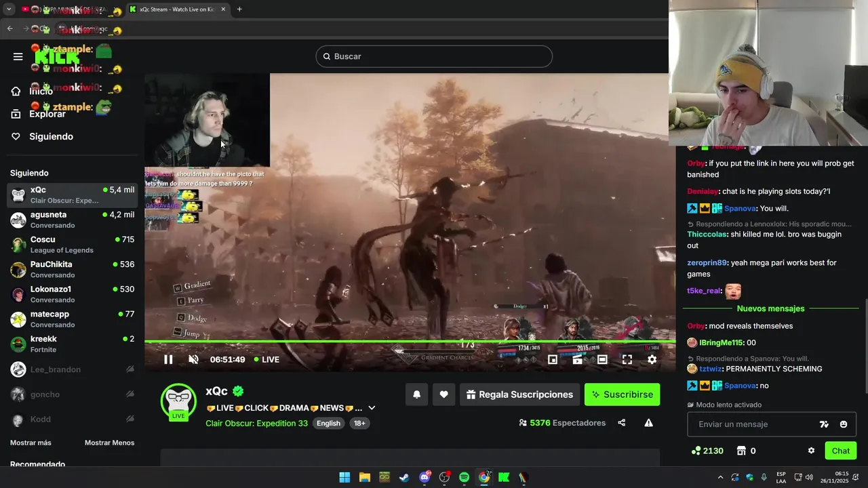The width and height of the screenshot is (868, 488).
Task: Share the stream via share icon
Action: tap(622, 423)
